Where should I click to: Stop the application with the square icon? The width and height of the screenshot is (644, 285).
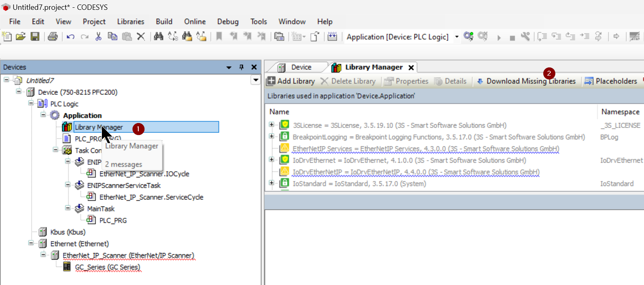pyautogui.click(x=512, y=38)
